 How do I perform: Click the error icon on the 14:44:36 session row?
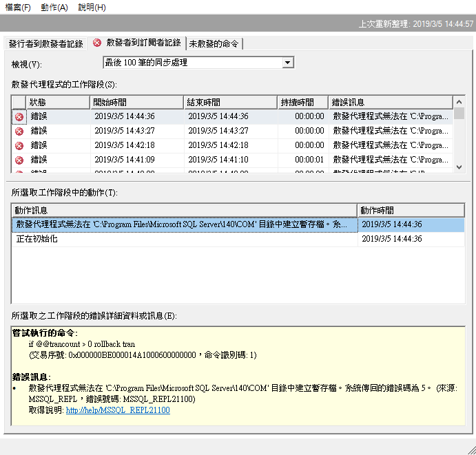tap(19, 116)
